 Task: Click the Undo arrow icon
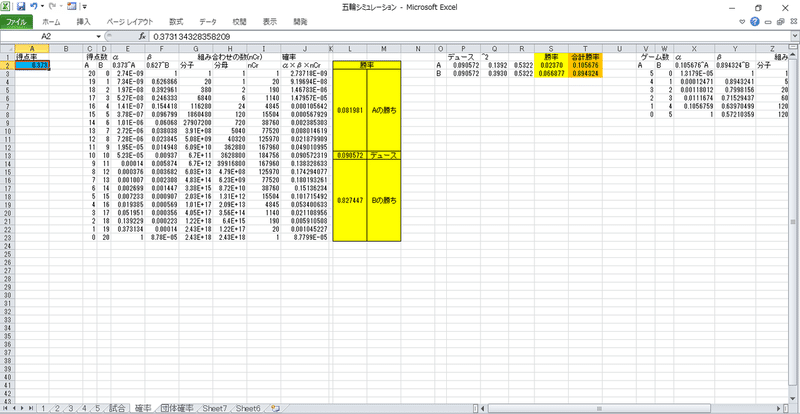click(x=34, y=7)
